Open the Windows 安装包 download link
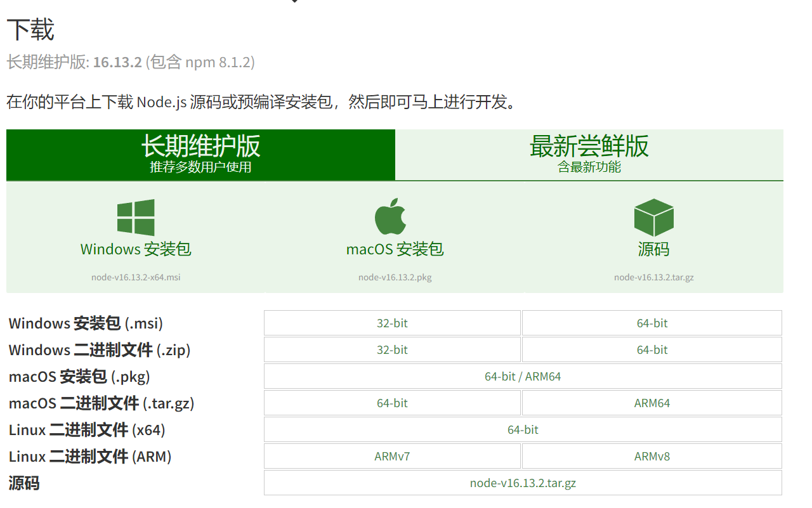Screen dimensions: 812x508 (x=136, y=249)
